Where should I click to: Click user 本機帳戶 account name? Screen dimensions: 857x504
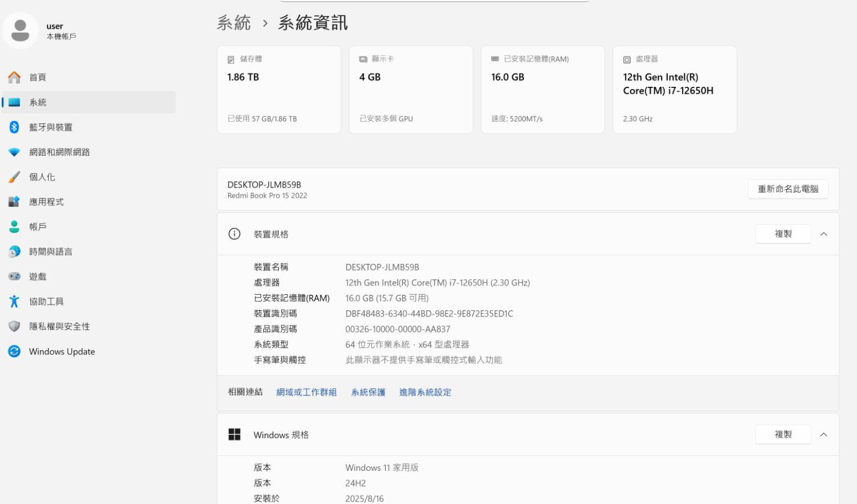click(x=61, y=31)
